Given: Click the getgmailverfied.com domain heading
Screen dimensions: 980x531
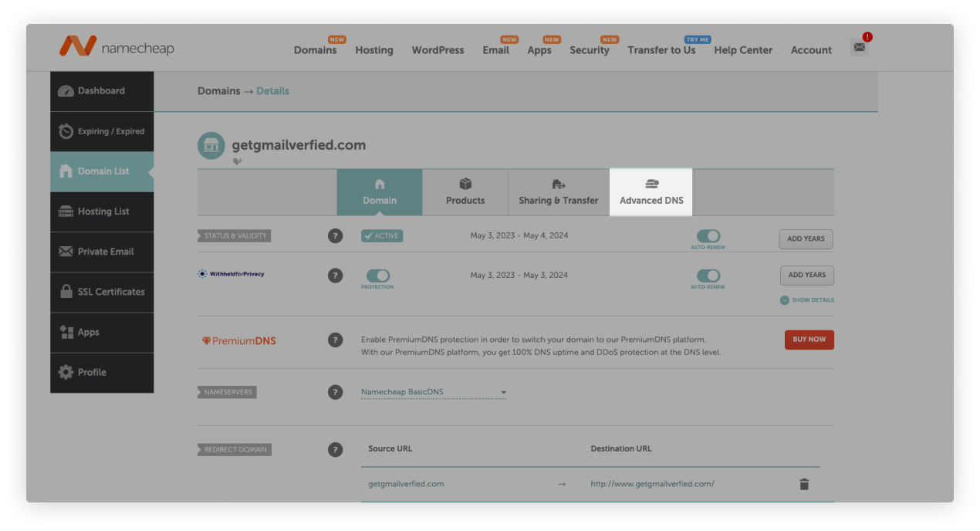Looking at the screenshot, I should pyautogui.click(x=299, y=145).
